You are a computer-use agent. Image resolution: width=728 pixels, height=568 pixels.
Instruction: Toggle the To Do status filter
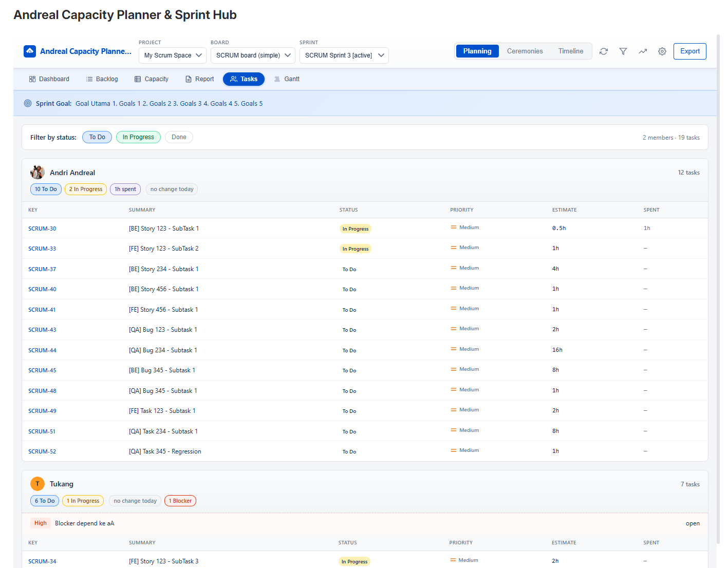(97, 137)
